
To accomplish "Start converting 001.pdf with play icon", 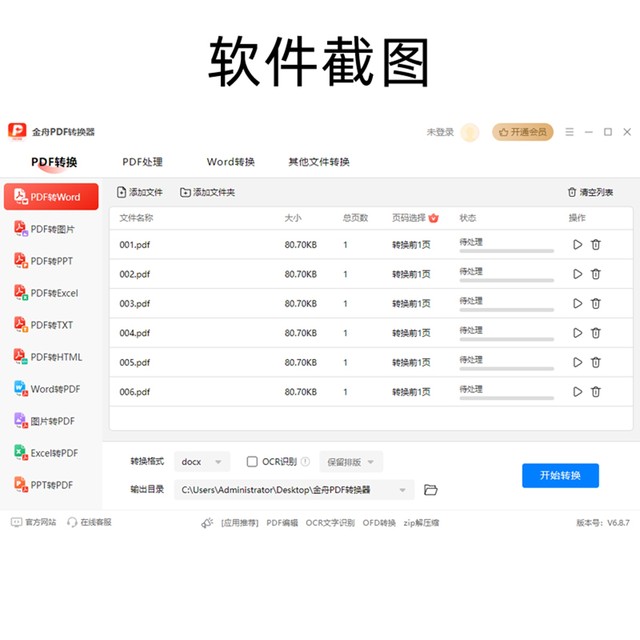I will click(577, 244).
